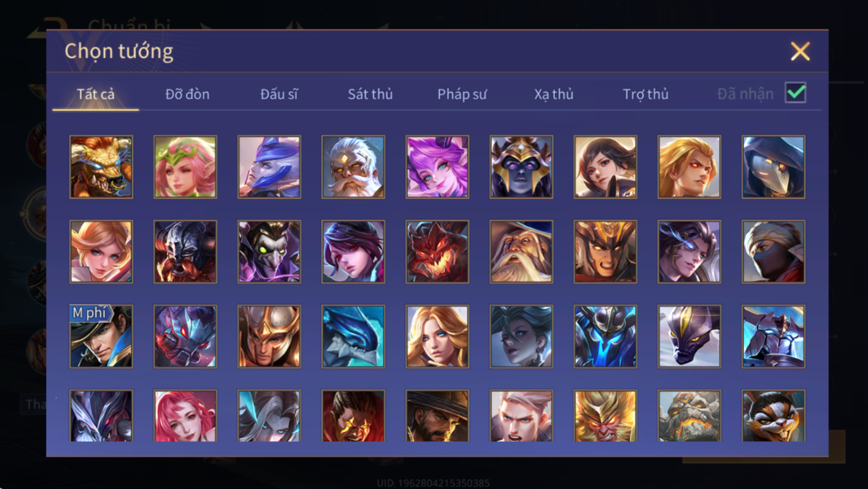Choose the golden monkey king hero portrait
868x489 pixels.
pyautogui.click(x=605, y=415)
